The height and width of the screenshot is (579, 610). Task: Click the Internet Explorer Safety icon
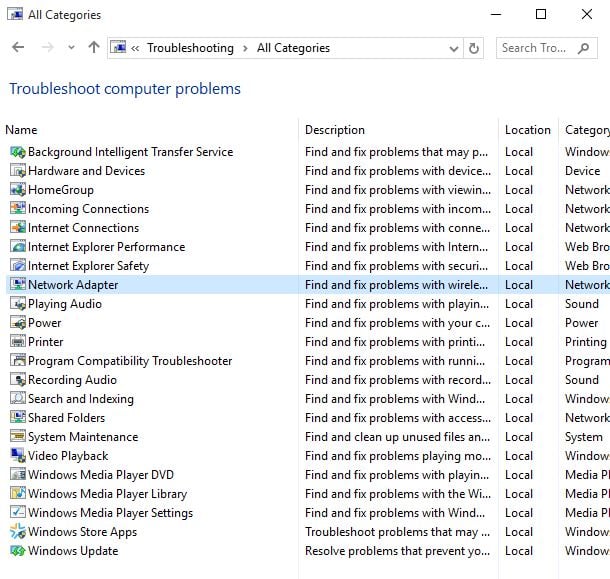click(18, 266)
